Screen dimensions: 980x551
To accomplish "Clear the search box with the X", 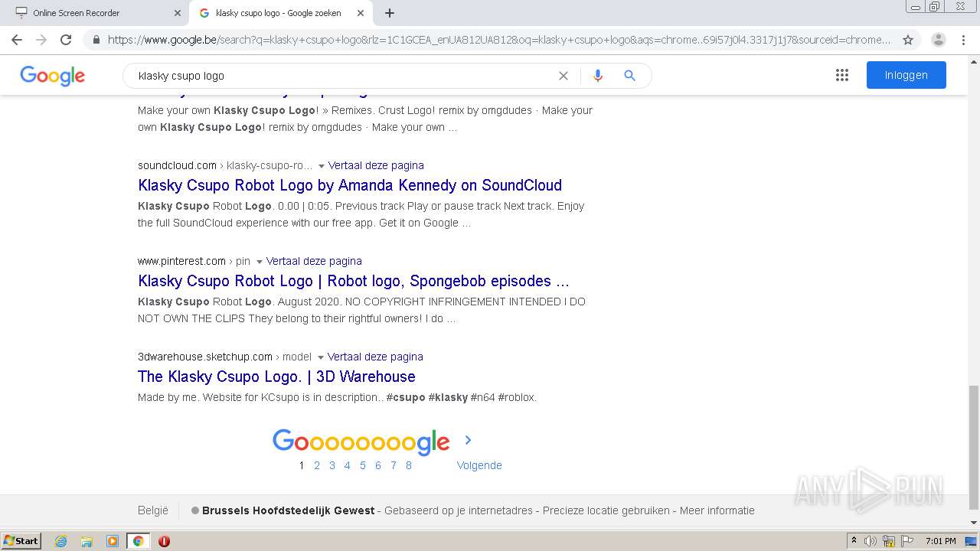I will click(563, 76).
